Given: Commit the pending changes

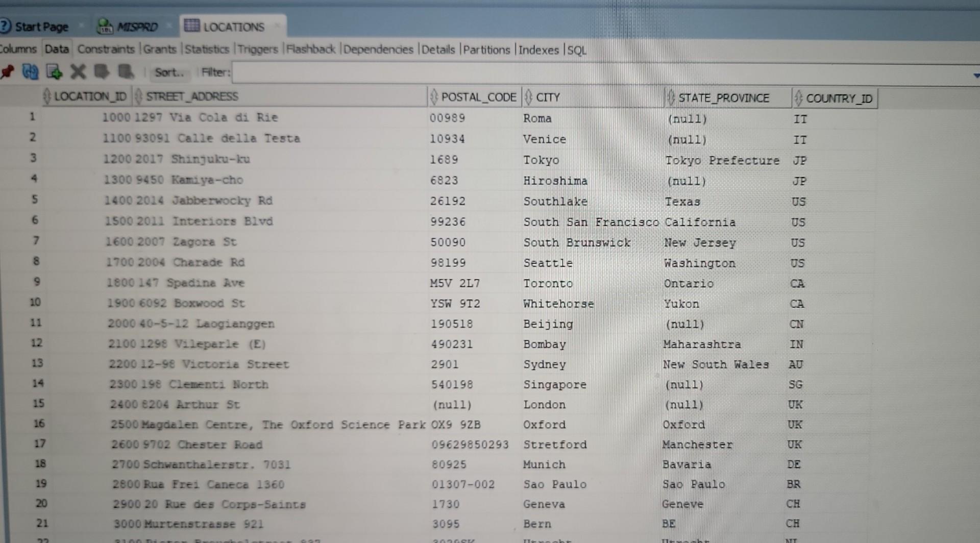Looking at the screenshot, I should point(102,72).
